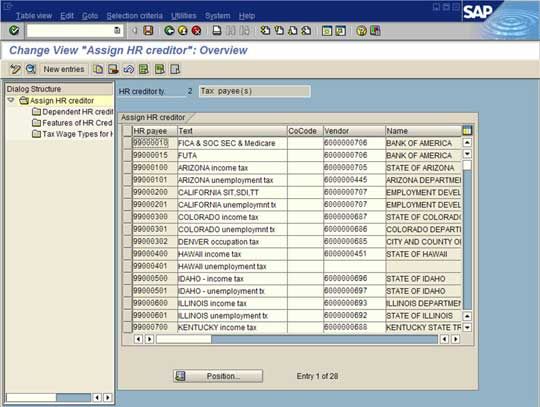Click the table's right-end horizontal scroll right arrow

click(456, 339)
